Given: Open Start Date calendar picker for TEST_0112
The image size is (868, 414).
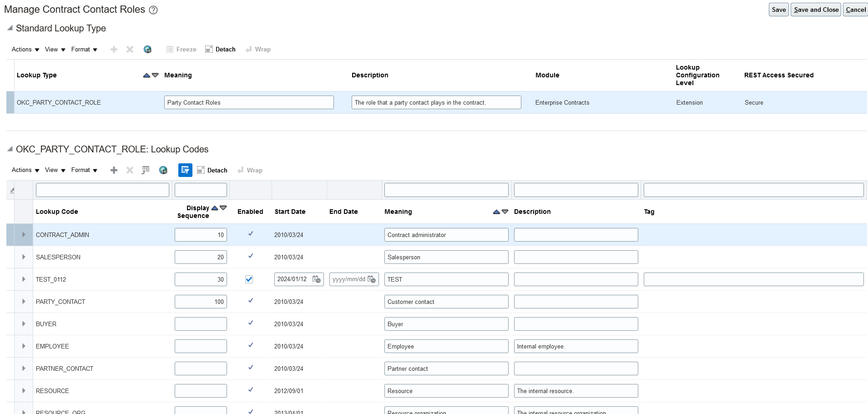Looking at the screenshot, I should click(x=317, y=279).
